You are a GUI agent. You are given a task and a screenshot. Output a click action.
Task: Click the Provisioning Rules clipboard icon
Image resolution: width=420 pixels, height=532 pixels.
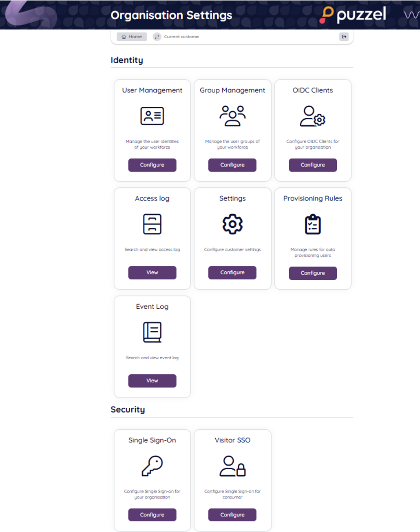313,224
